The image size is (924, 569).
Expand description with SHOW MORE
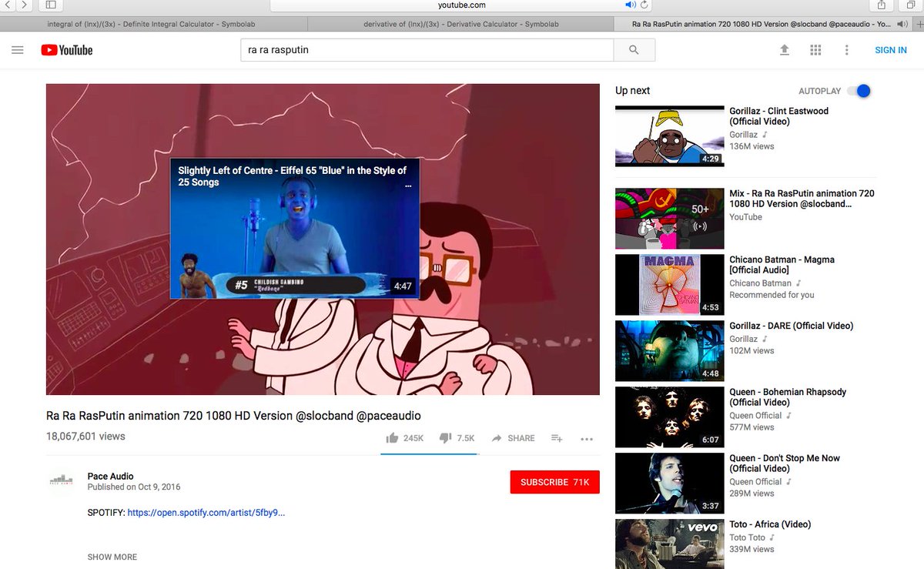tap(112, 557)
